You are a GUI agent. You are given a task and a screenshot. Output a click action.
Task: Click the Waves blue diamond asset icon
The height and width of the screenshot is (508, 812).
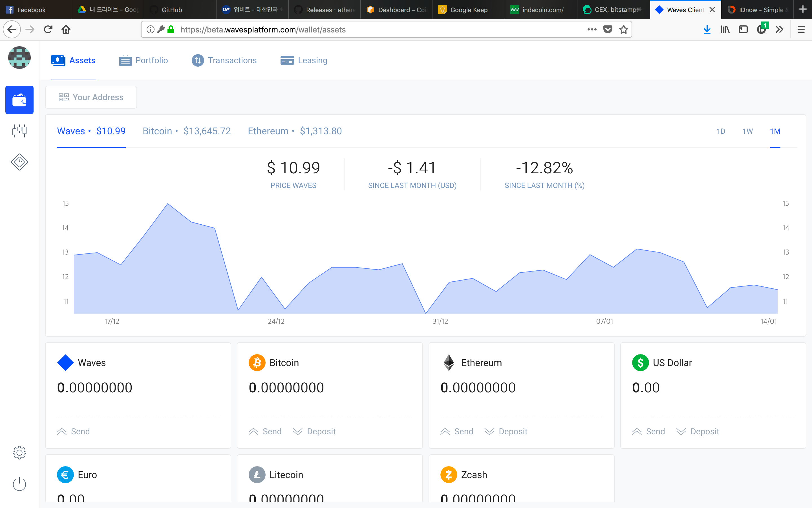click(x=65, y=363)
